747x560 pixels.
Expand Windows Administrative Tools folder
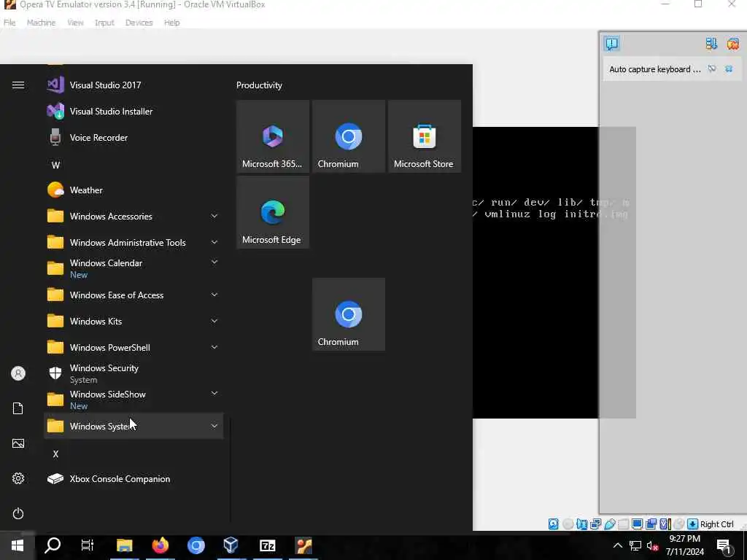214,242
